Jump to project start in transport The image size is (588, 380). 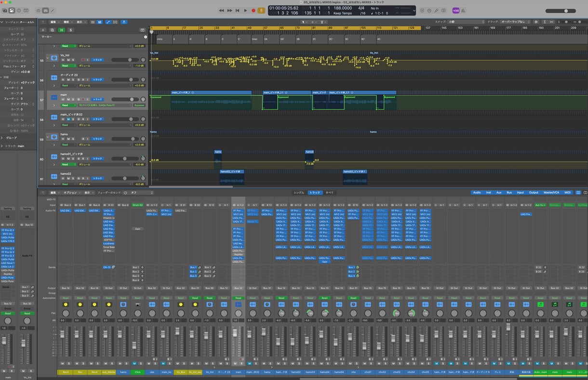pos(238,10)
